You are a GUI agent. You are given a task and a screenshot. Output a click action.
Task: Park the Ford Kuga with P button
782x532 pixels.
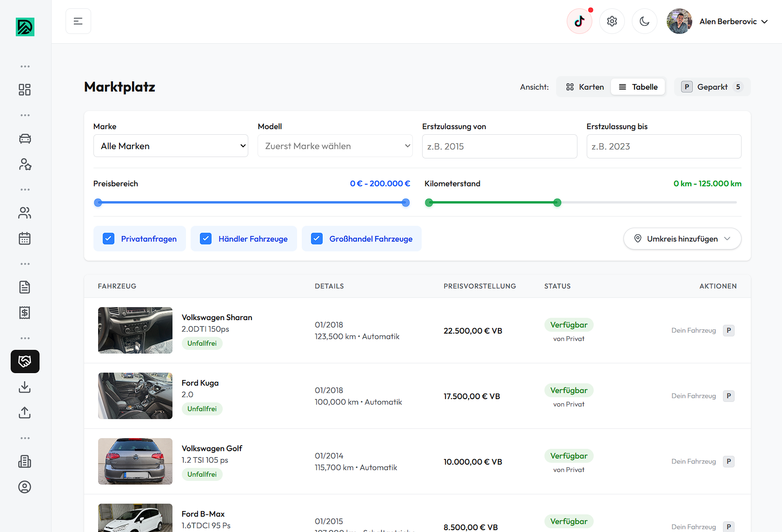point(729,396)
